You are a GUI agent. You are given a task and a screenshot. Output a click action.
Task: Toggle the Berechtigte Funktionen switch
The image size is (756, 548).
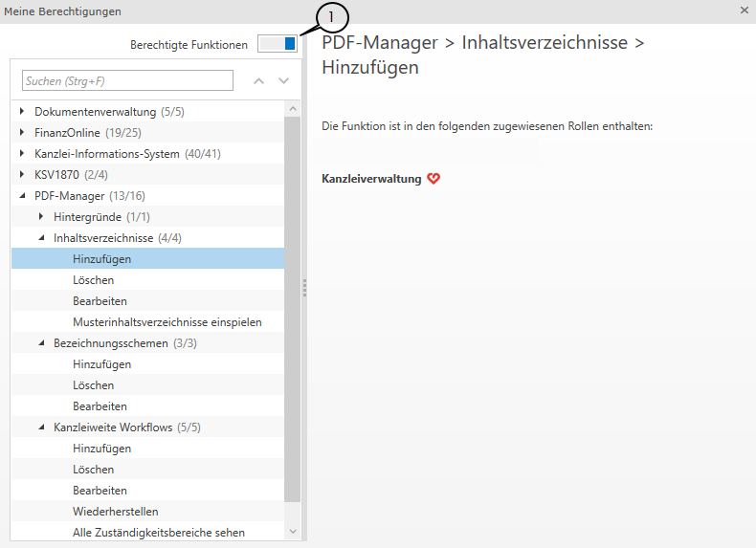coord(278,44)
